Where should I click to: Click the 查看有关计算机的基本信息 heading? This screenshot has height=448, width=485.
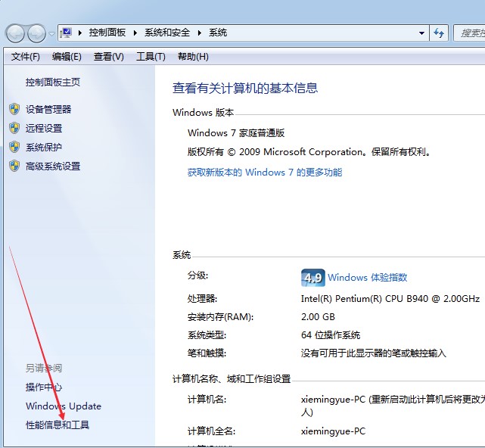245,88
